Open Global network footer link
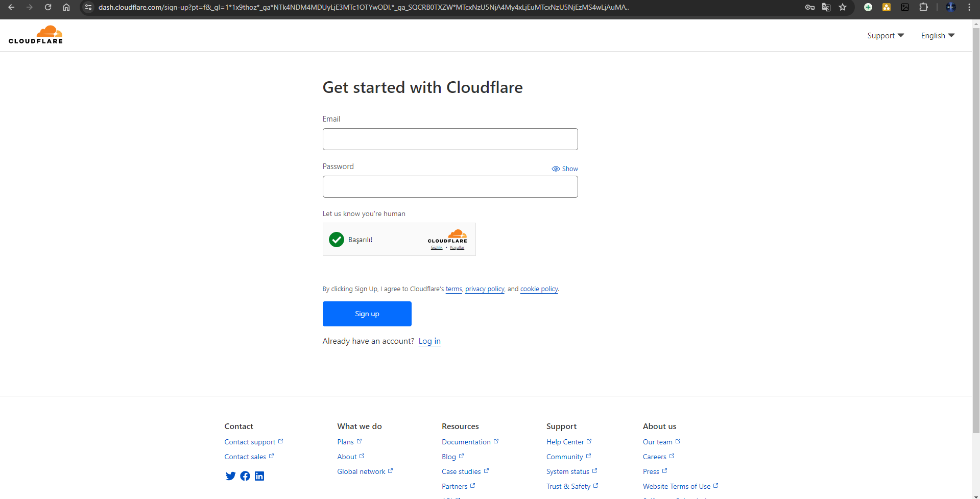 point(365,471)
